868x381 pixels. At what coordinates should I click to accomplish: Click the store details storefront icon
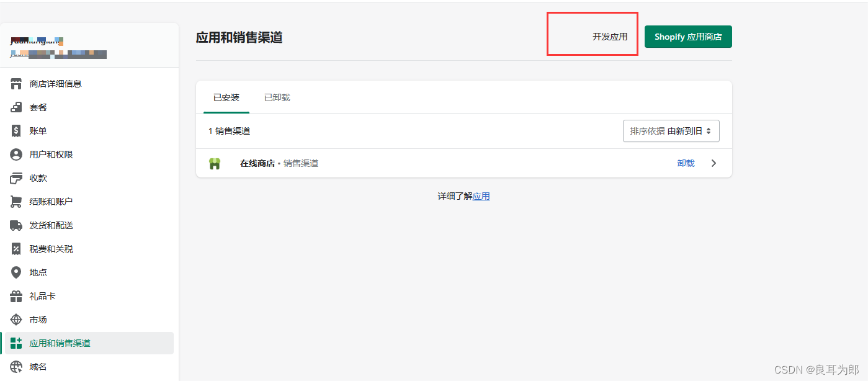click(x=16, y=84)
